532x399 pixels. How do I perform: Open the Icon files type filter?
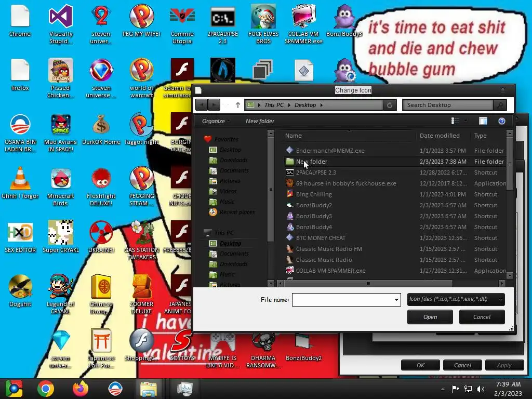(x=456, y=299)
